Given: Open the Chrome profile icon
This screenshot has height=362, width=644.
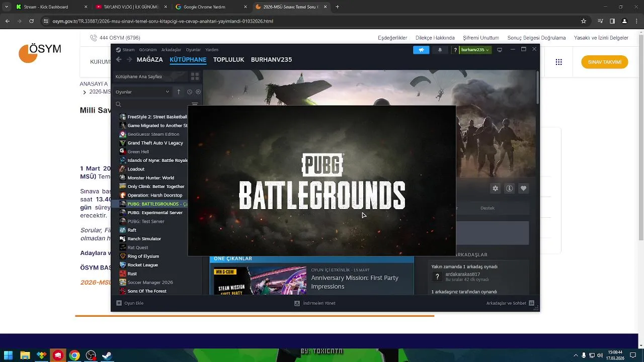Looking at the screenshot, I should click(624, 21).
